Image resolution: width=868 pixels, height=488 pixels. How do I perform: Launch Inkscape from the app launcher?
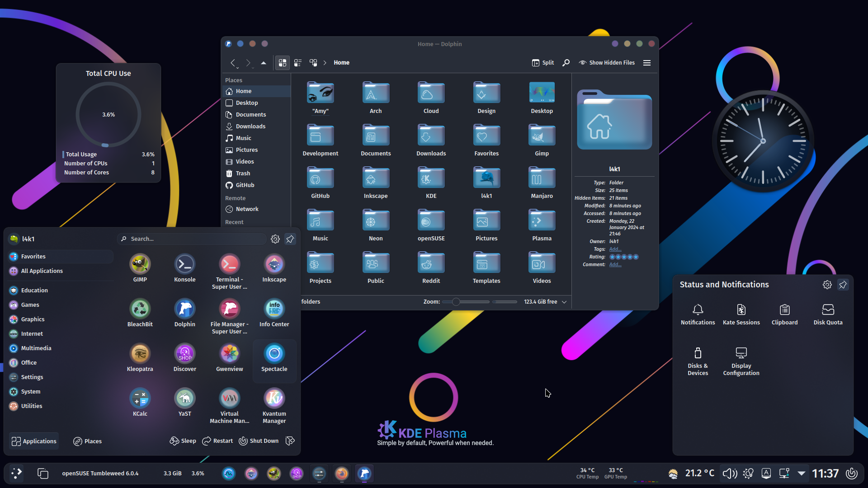[274, 268]
